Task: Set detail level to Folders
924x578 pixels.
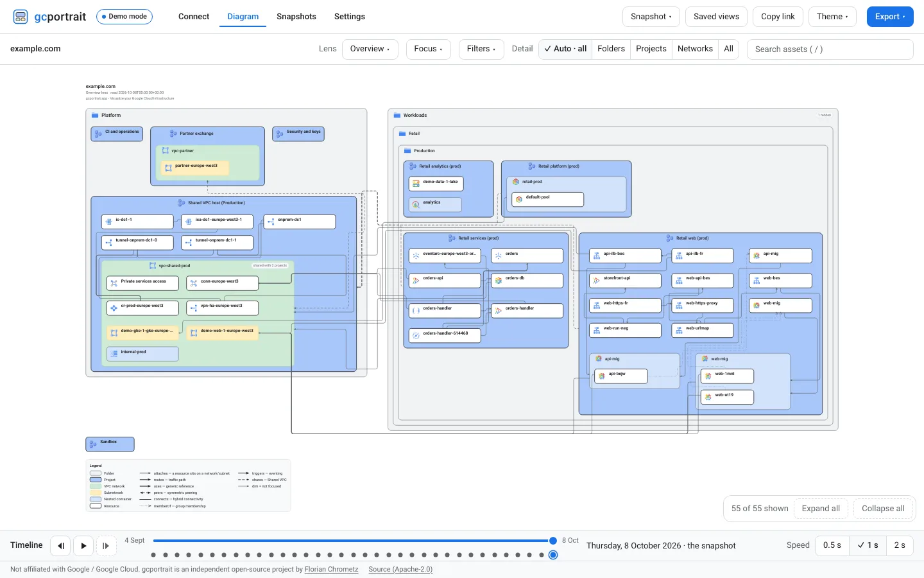Action: [611, 49]
